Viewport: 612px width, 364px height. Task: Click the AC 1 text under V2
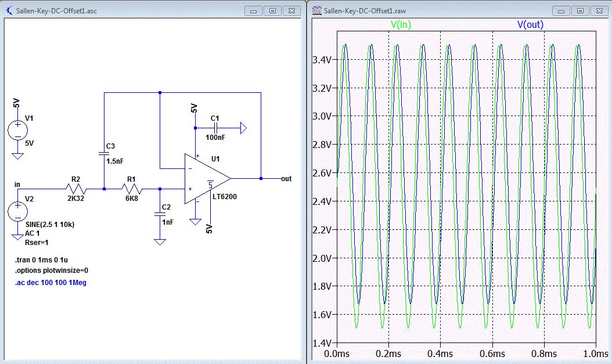[x=33, y=233]
